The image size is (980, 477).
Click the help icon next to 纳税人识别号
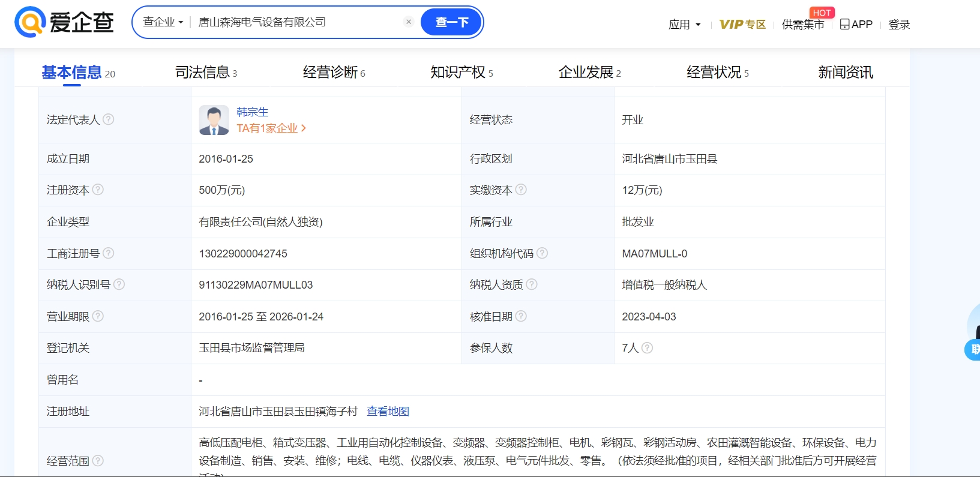coord(119,284)
